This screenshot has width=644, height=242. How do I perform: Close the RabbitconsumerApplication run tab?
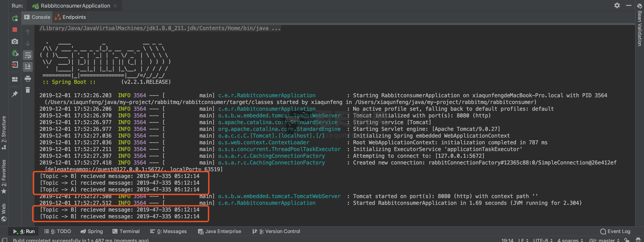(x=115, y=6)
